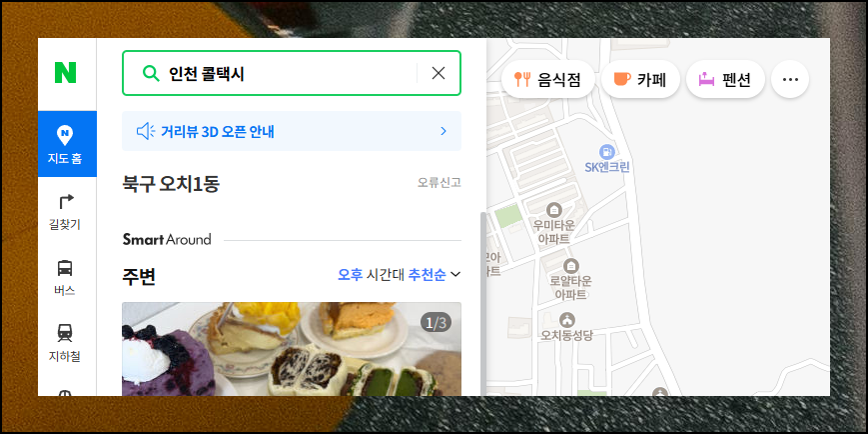
Task: Open the 지하철 subway sidebar item
Action: (65, 344)
